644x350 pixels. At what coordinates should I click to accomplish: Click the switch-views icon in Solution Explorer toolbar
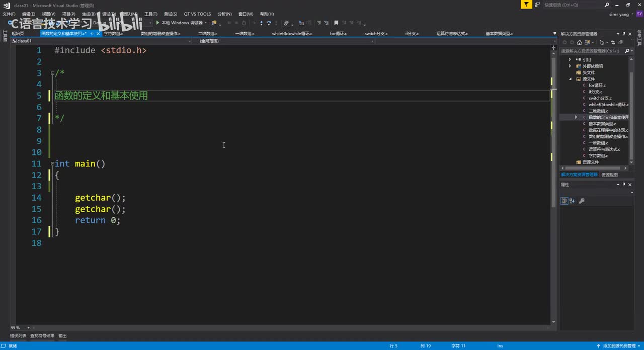click(587, 42)
